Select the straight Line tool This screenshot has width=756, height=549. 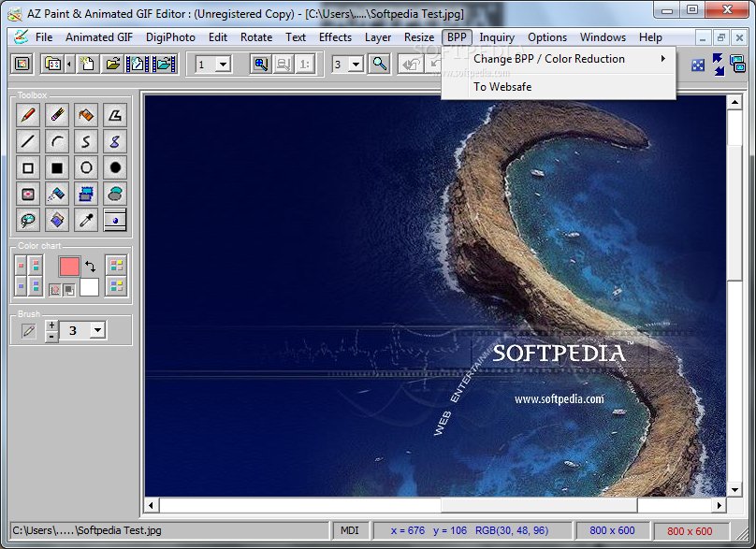tap(28, 141)
